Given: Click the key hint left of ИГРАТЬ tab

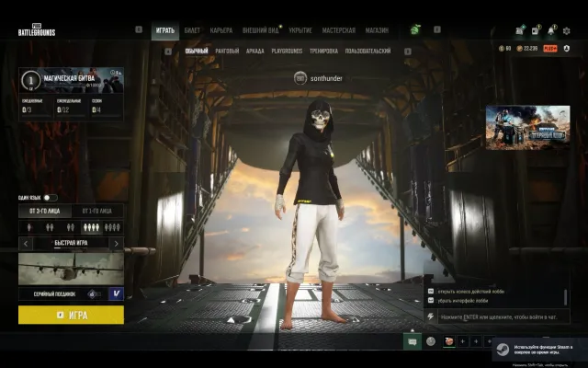Looking at the screenshot, I should coord(139,29).
